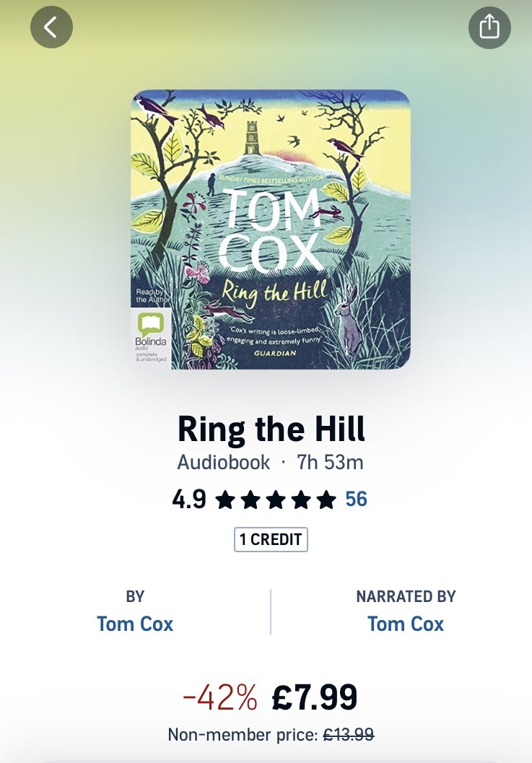Image resolution: width=532 pixels, height=763 pixels.
Task: Tap the fifth rating star
Action: coord(326,500)
